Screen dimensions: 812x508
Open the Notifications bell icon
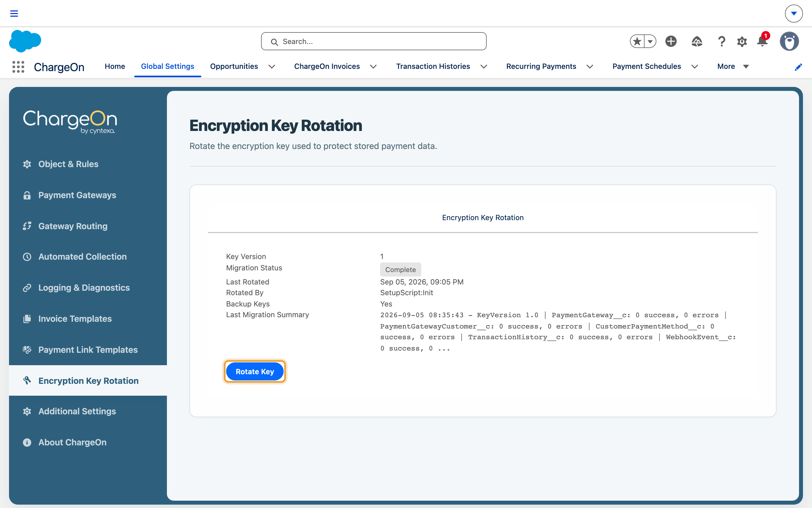762,41
